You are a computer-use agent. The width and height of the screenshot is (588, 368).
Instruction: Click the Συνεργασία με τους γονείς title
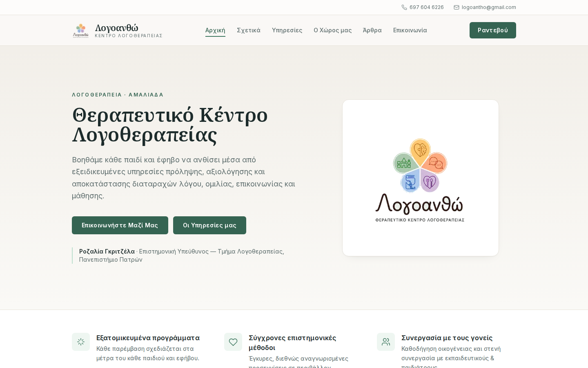(x=447, y=338)
